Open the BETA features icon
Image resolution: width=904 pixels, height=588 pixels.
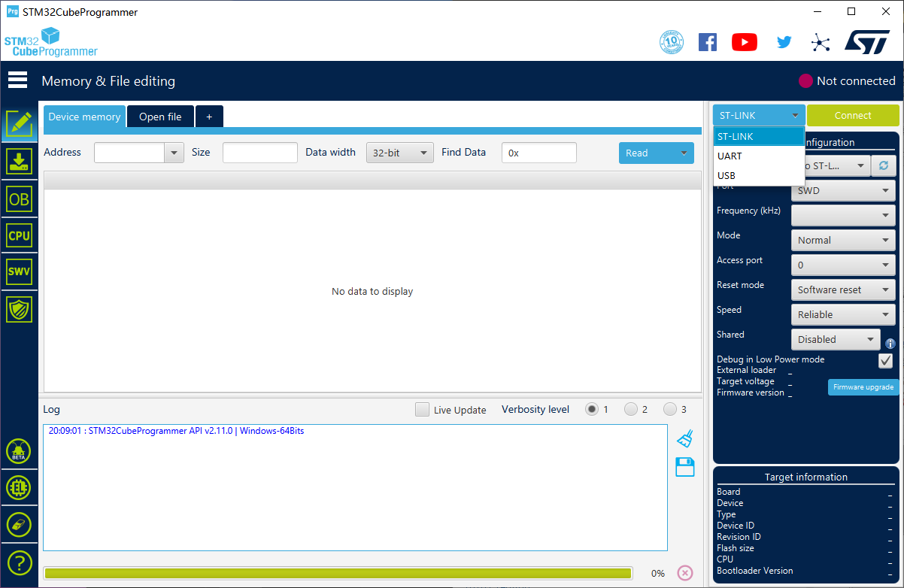pyautogui.click(x=19, y=452)
